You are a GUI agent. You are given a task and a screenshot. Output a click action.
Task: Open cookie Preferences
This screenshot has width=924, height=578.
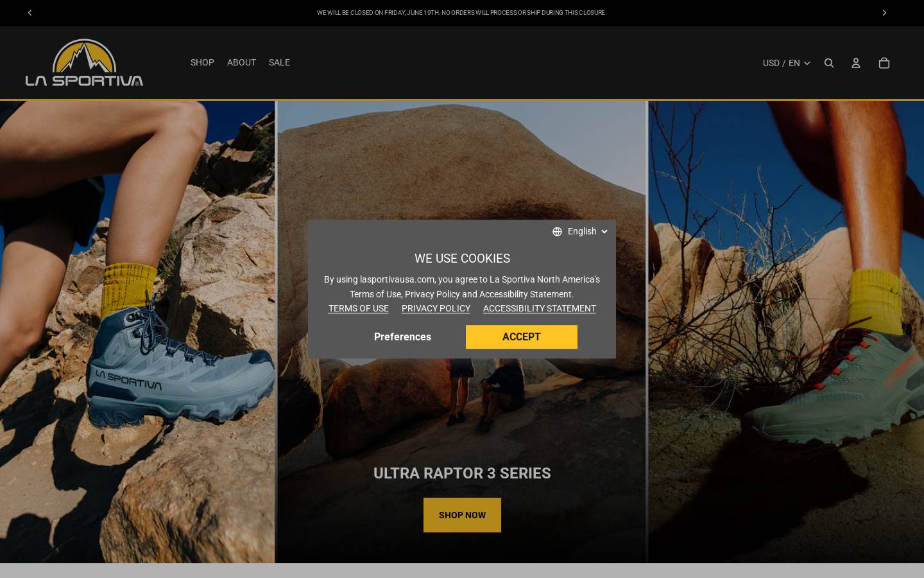pos(402,337)
